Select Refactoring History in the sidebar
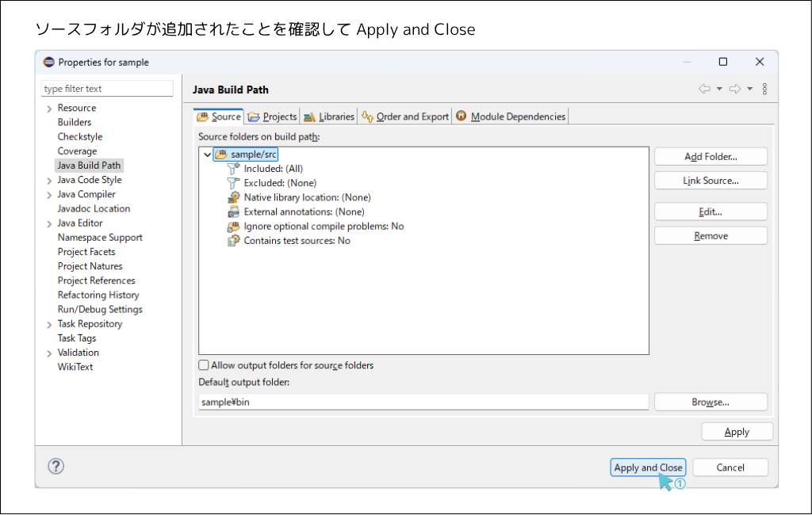812x515 pixels. (x=98, y=295)
